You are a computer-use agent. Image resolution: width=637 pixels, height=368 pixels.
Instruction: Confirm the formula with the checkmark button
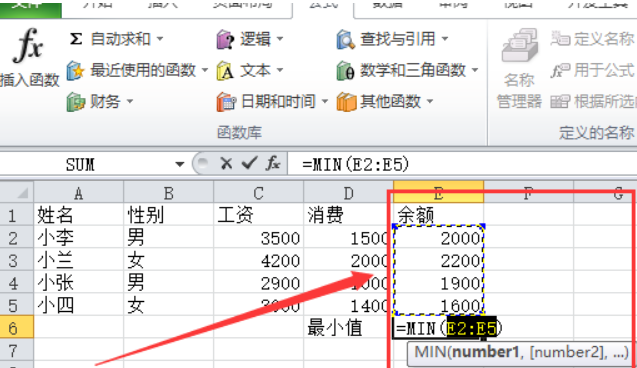pos(249,164)
